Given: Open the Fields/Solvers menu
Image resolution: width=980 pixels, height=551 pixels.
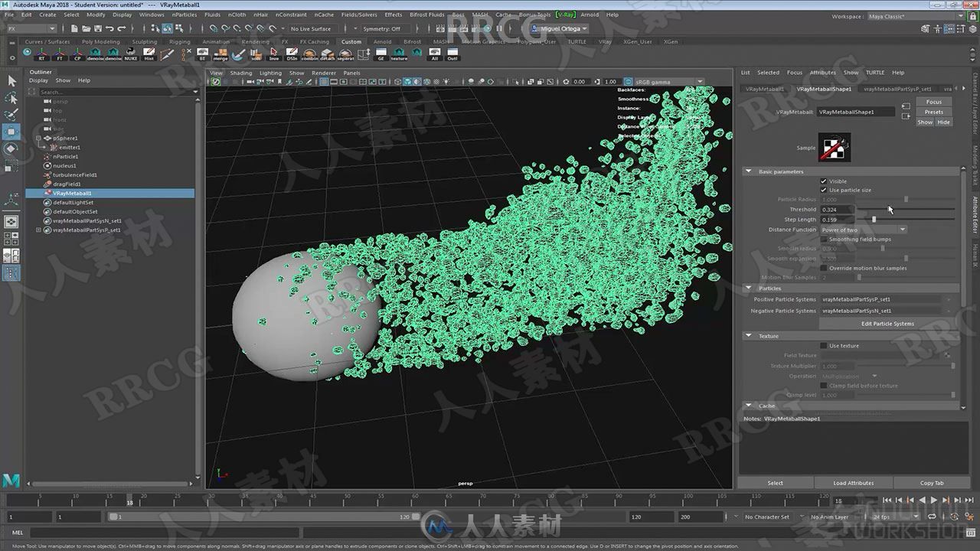Looking at the screenshot, I should (359, 15).
